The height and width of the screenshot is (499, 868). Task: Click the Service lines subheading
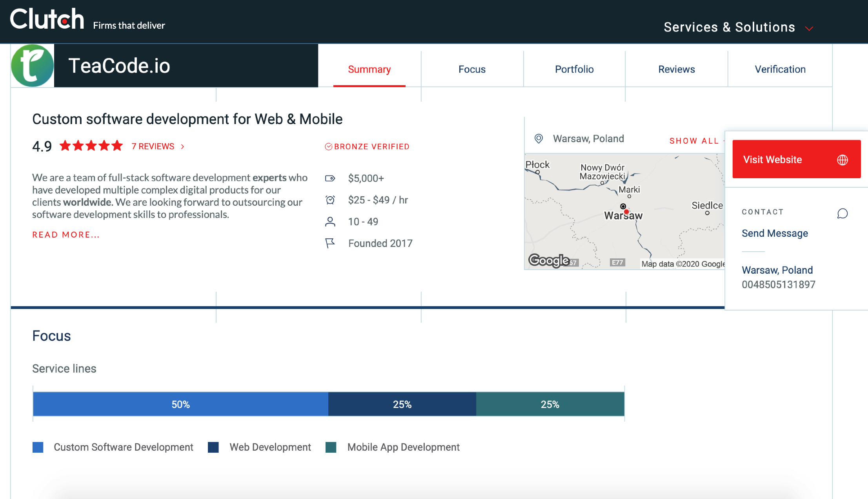pyautogui.click(x=64, y=369)
